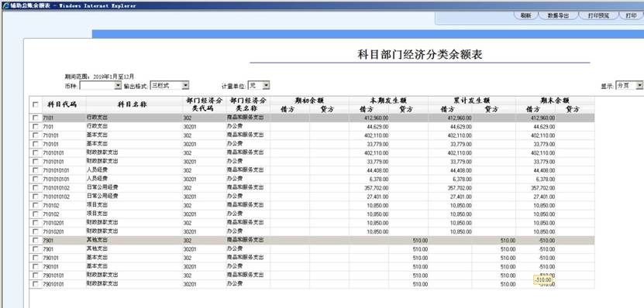Viewport: 644px width, 308px height.
Task: Click 357,702.00 under 本期发生额 借方
Action: click(x=376, y=188)
